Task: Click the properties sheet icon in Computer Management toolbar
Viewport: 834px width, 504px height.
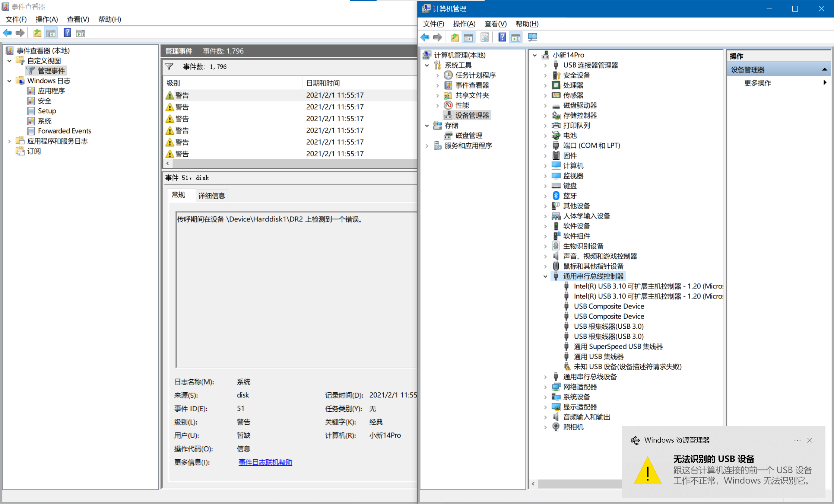Action: 485,37
